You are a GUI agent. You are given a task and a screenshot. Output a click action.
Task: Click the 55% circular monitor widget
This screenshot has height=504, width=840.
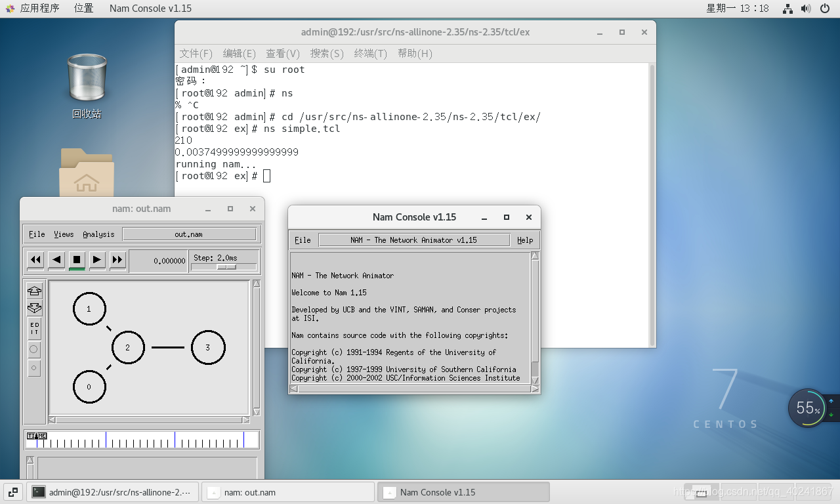[x=808, y=408]
